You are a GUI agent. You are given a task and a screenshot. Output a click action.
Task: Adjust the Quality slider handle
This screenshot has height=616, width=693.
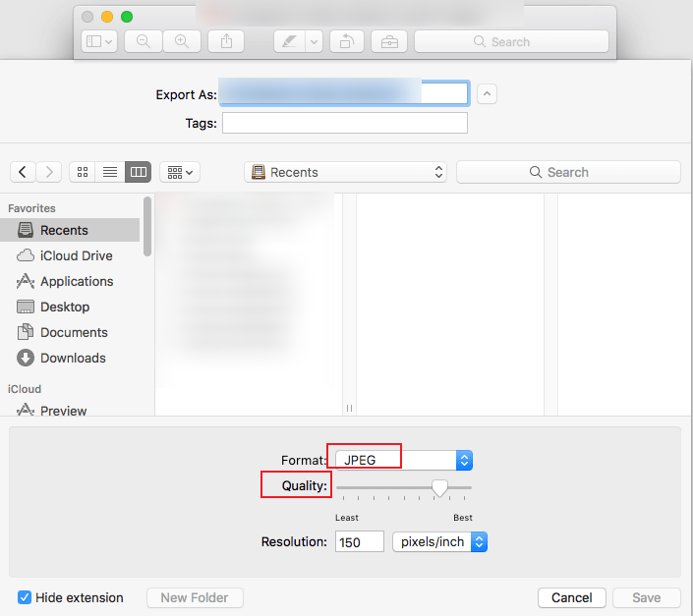[x=439, y=488]
